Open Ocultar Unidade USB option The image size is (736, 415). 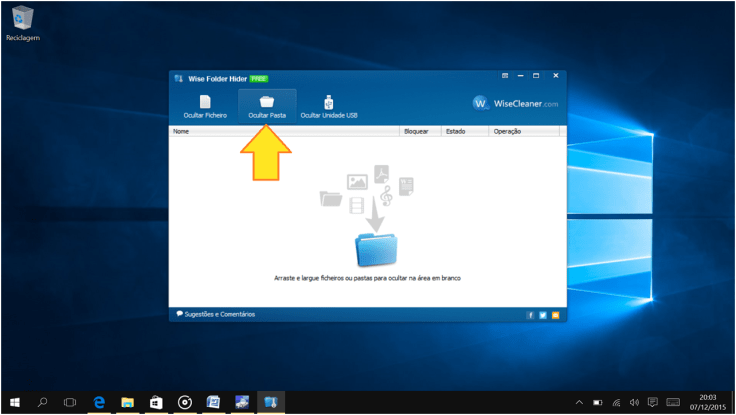pyautogui.click(x=329, y=107)
